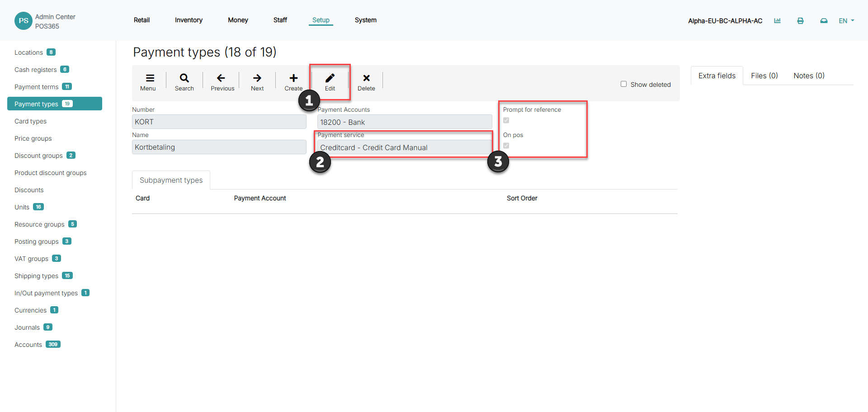Click the Alpha-EU-BC-ALPHA-AC tenant name
The width and height of the screenshot is (868, 412).
click(725, 21)
